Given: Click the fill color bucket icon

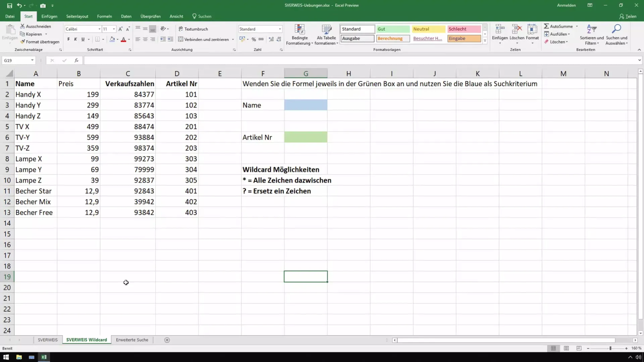Looking at the screenshot, I should [x=112, y=39].
